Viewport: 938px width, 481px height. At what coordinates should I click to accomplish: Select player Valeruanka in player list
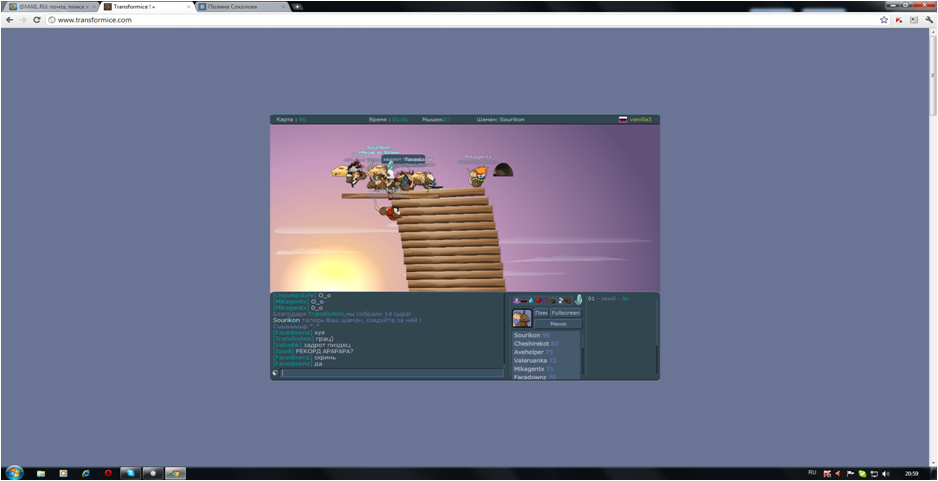546,361
